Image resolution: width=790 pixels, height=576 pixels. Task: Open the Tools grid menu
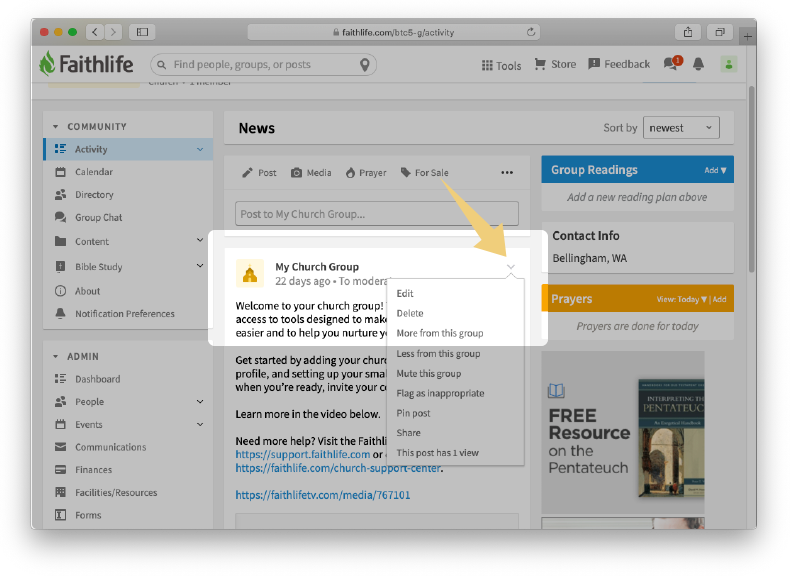coord(501,66)
